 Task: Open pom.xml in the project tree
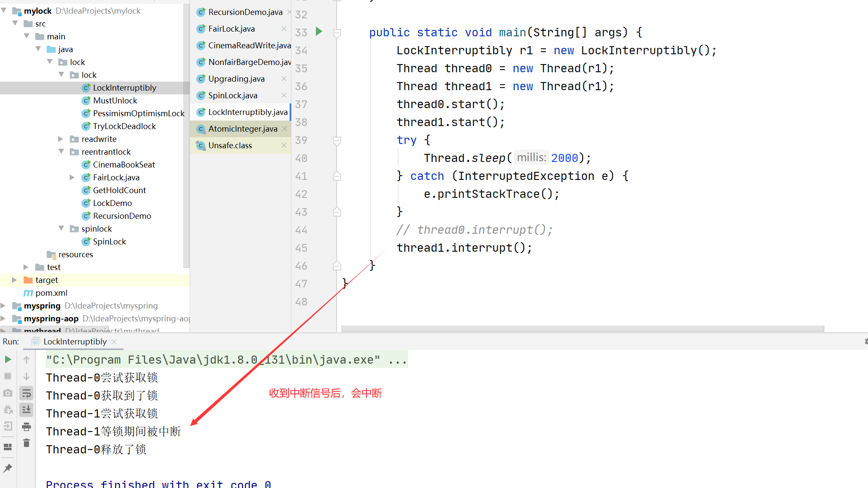(x=51, y=293)
